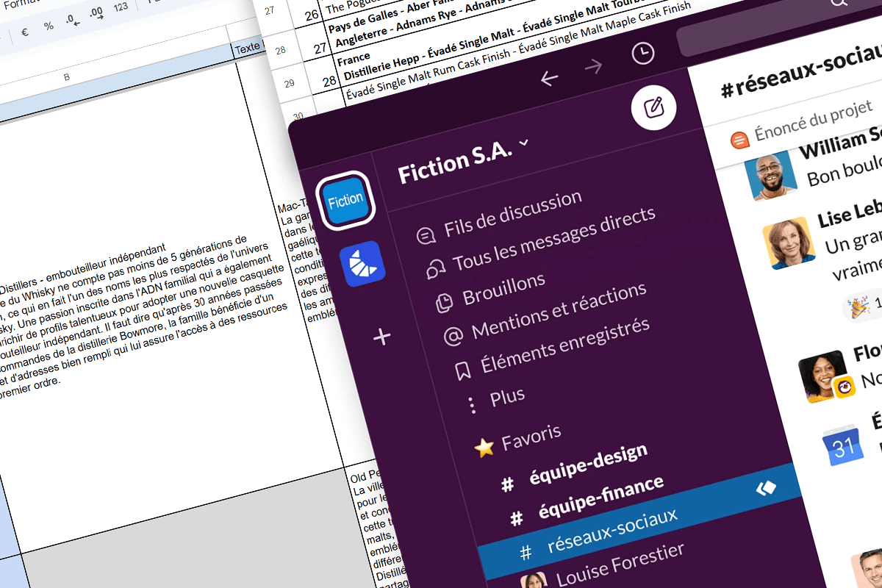Open #réseaux-sociaux channel title details
The height and width of the screenshot is (588, 882).
pos(801,73)
